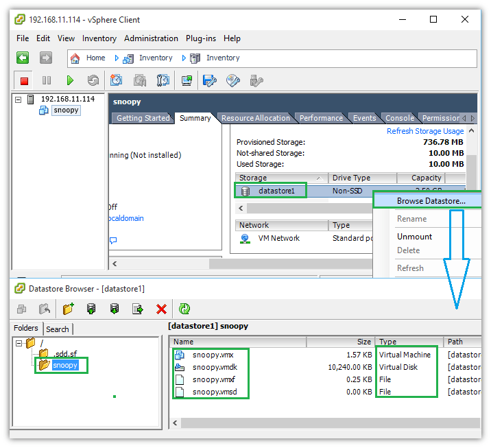Click the Name column header
This screenshot has height=448, width=491.
(238, 342)
